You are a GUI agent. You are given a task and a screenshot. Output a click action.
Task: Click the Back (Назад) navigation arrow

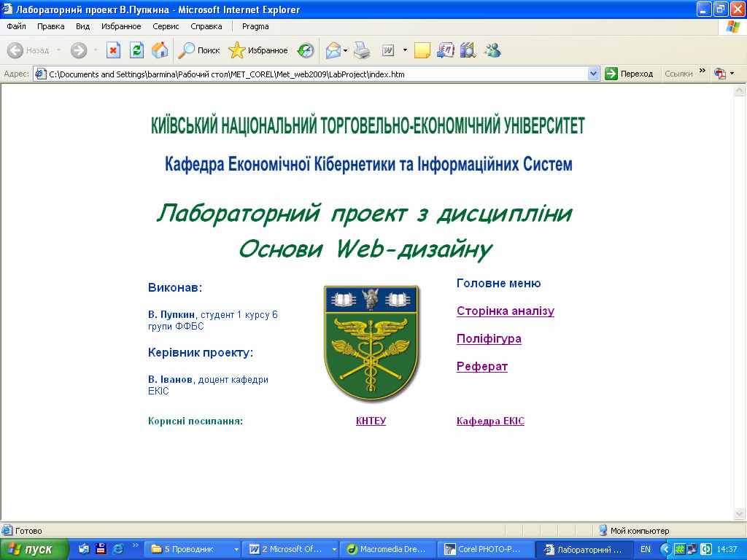(15, 50)
